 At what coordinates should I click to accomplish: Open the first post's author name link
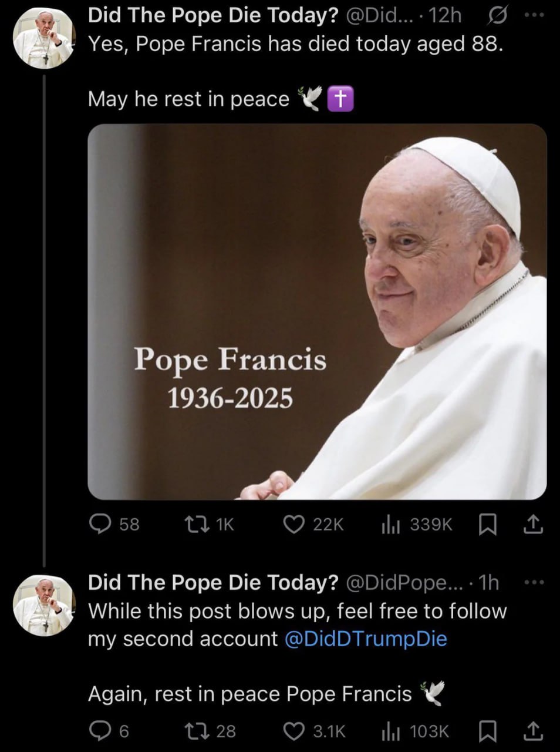[x=213, y=16]
